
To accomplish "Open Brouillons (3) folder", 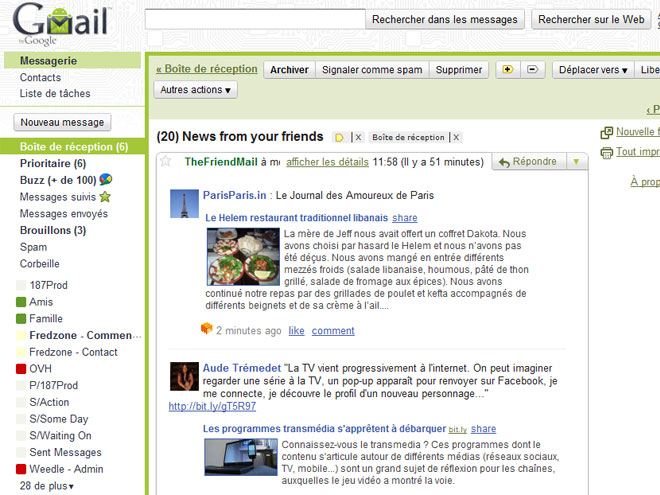I will click(53, 230).
